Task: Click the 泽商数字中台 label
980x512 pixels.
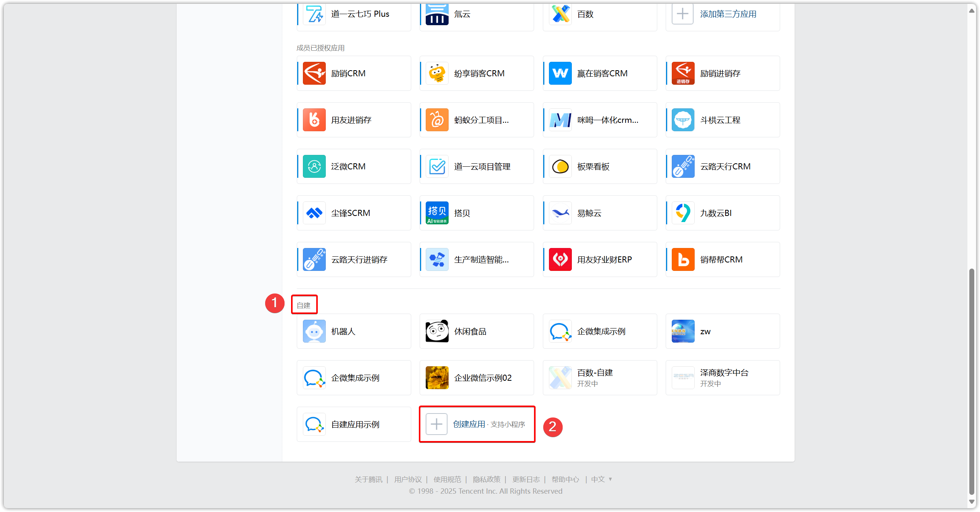Action: 724,372
